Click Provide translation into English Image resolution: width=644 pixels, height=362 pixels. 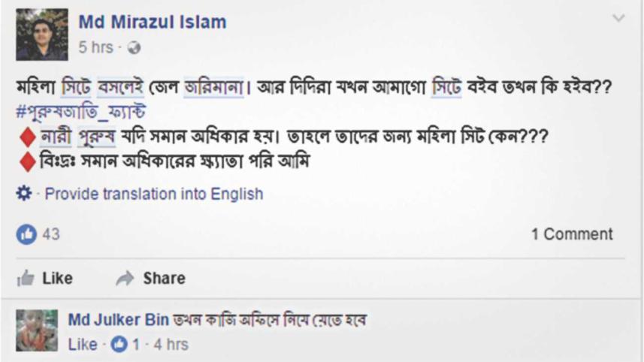(x=154, y=194)
